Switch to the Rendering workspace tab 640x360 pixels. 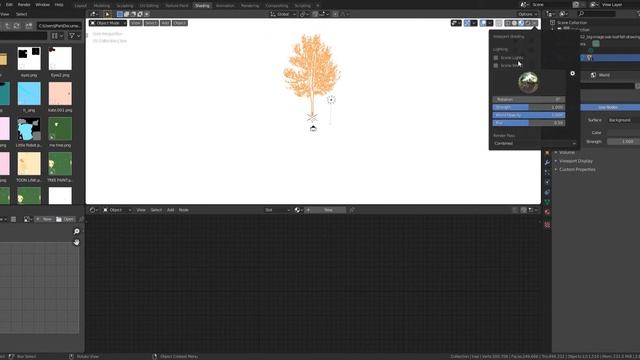click(x=250, y=6)
